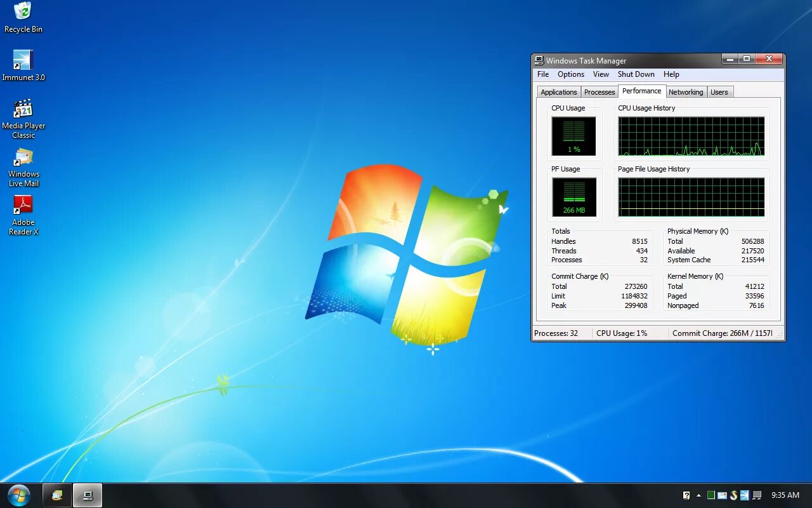Click Kernel Memory Total value 41212
This screenshot has width=812, height=508.
pos(755,286)
